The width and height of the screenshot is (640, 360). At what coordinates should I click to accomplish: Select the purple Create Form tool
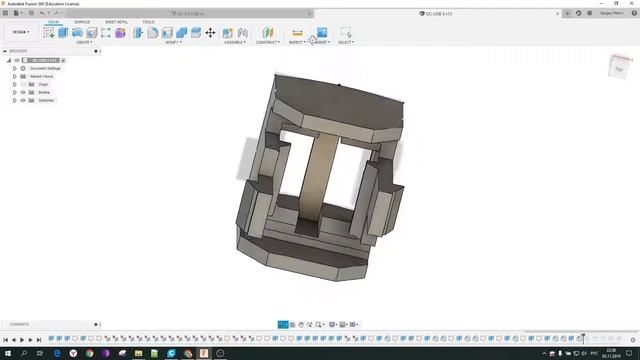(x=120, y=33)
